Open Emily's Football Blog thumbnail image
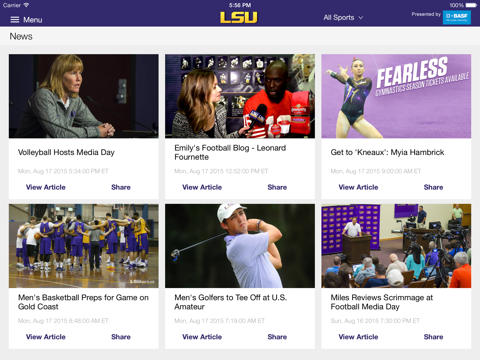This screenshot has width=480, height=360. point(240,96)
